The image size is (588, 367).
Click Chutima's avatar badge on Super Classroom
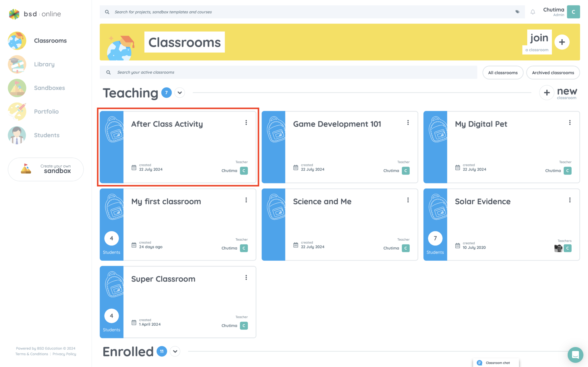244,326
